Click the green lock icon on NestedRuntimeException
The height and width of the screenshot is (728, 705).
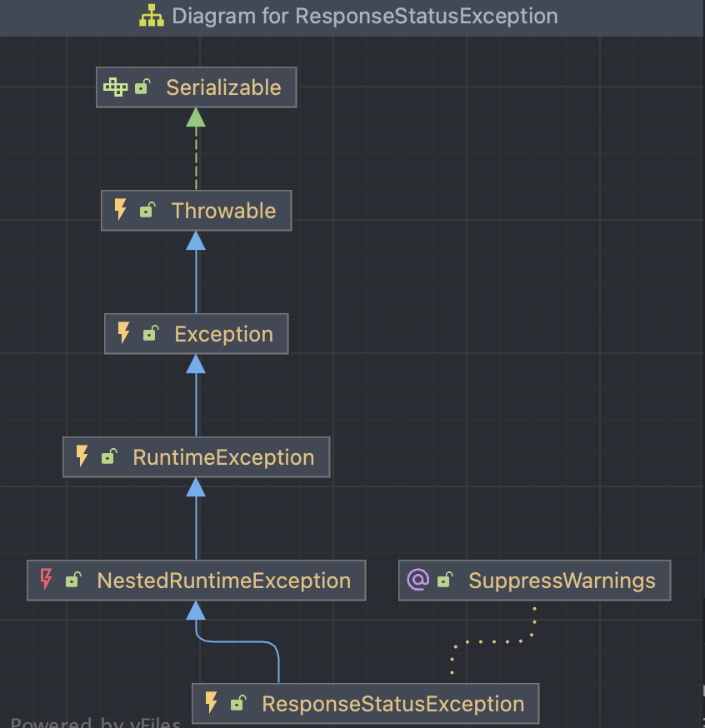73,581
